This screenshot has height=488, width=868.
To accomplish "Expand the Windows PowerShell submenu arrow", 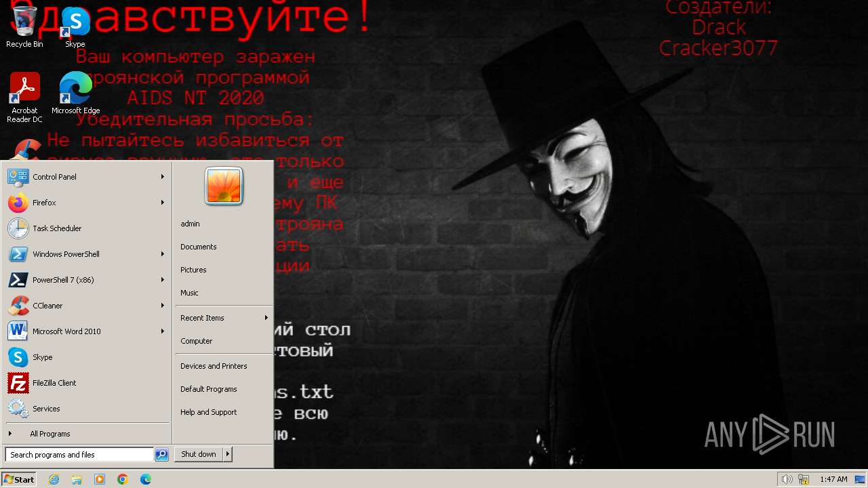I will point(163,254).
